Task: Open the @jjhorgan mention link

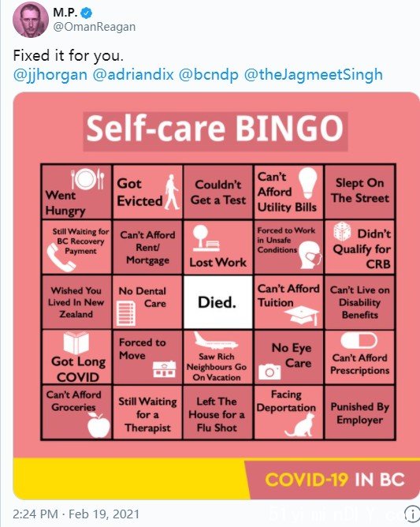Action: pos(50,74)
